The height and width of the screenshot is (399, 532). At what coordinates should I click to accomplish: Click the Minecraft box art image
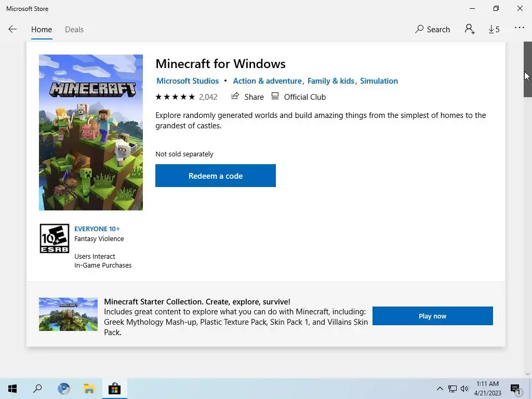[x=90, y=132]
